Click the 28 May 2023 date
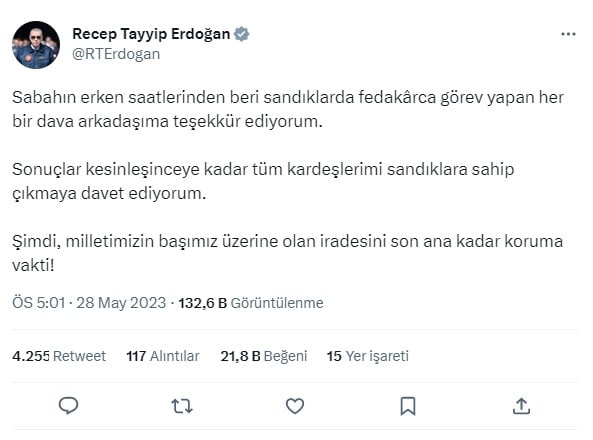The width and height of the screenshot is (593, 440). (x=121, y=303)
